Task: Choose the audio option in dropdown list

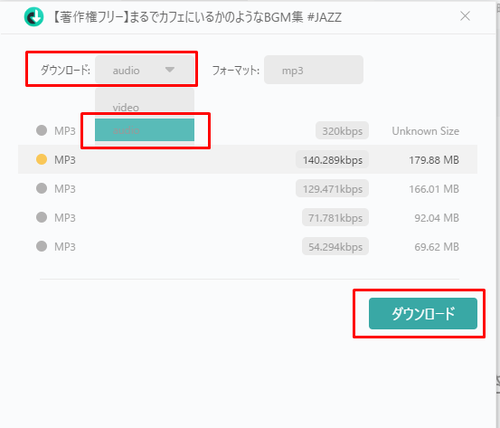Action: point(144,130)
